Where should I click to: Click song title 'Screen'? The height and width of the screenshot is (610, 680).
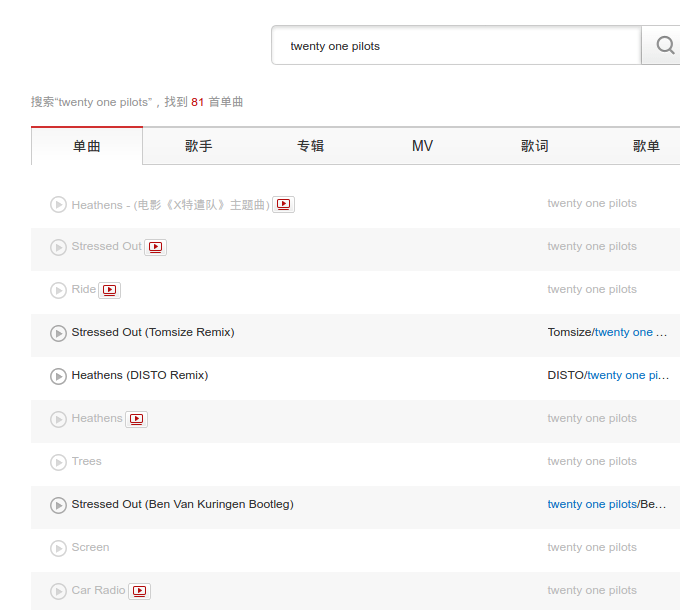coord(90,547)
